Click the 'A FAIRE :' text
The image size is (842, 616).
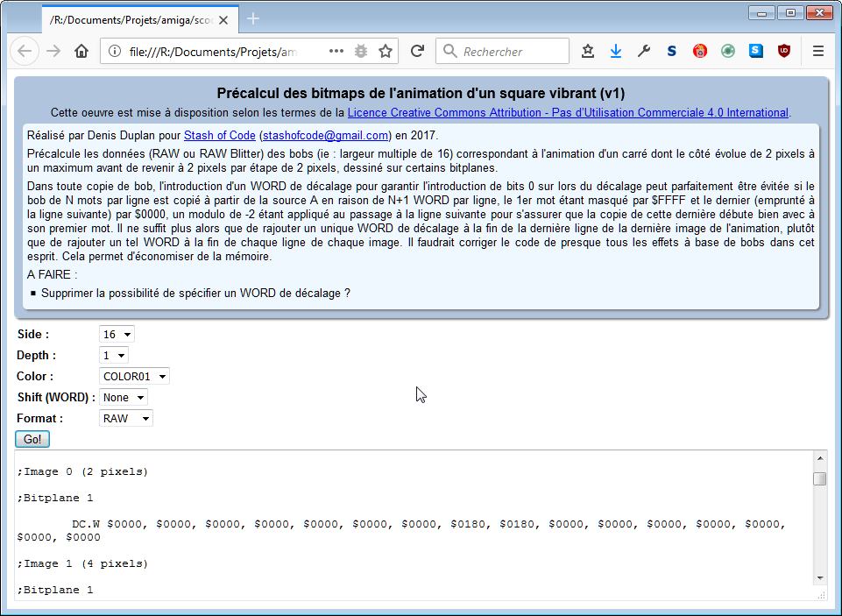[52, 274]
